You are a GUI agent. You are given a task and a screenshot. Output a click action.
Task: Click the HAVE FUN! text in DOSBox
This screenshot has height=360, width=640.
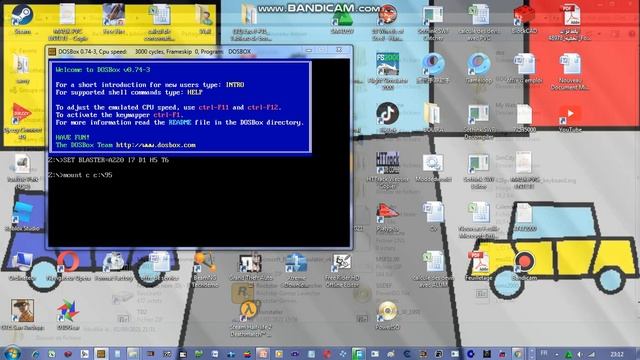pyautogui.click(x=73, y=138)
